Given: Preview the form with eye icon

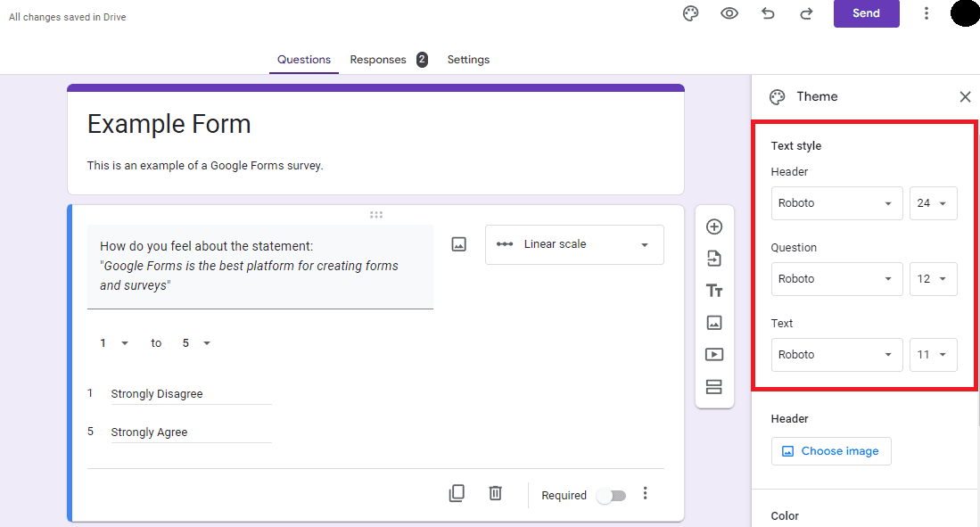Looking at the screenshot, I should click(729, 13).
